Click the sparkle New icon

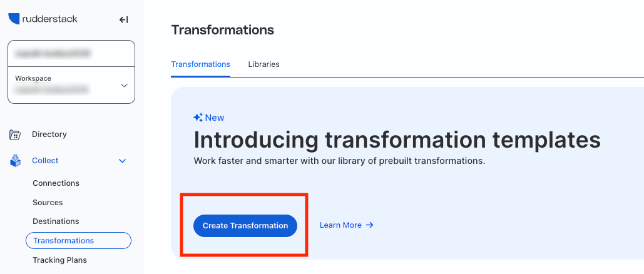pyautogui.click(x=198, y=118)
